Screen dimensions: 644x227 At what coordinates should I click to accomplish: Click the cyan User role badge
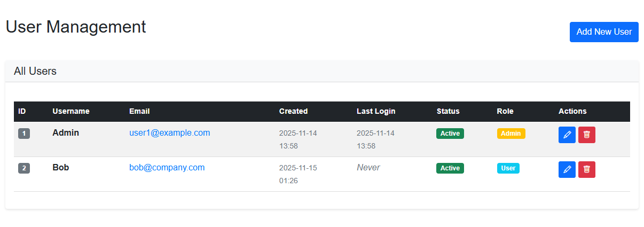[x=508, y=168]
